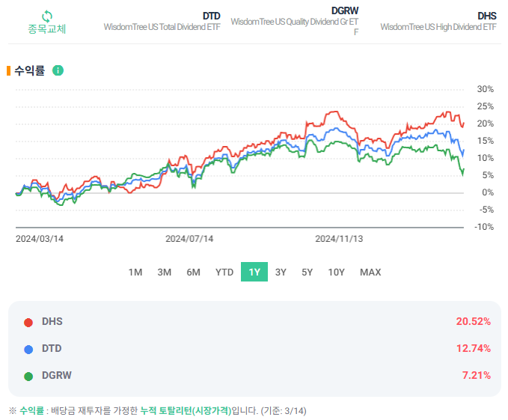
Task: Switch chart to 10Y period
Action: (x=336, y=273)
